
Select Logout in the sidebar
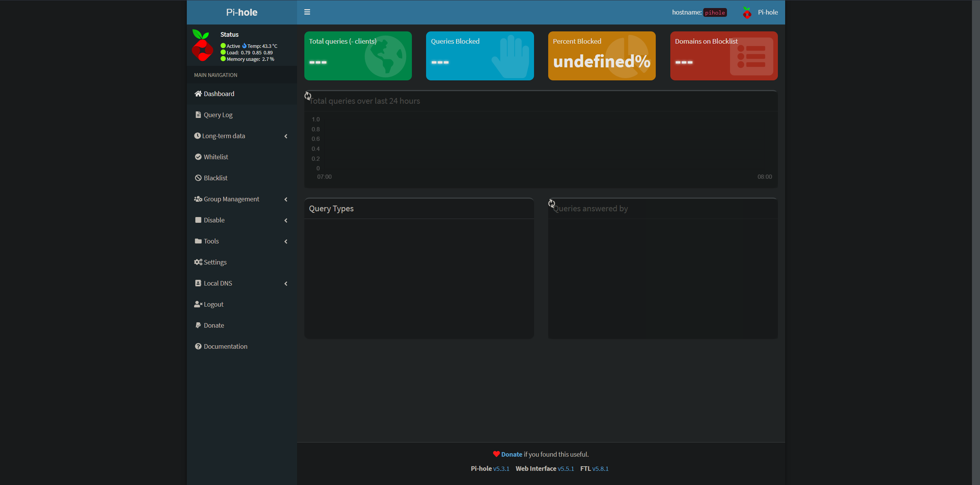coord(242,304)
